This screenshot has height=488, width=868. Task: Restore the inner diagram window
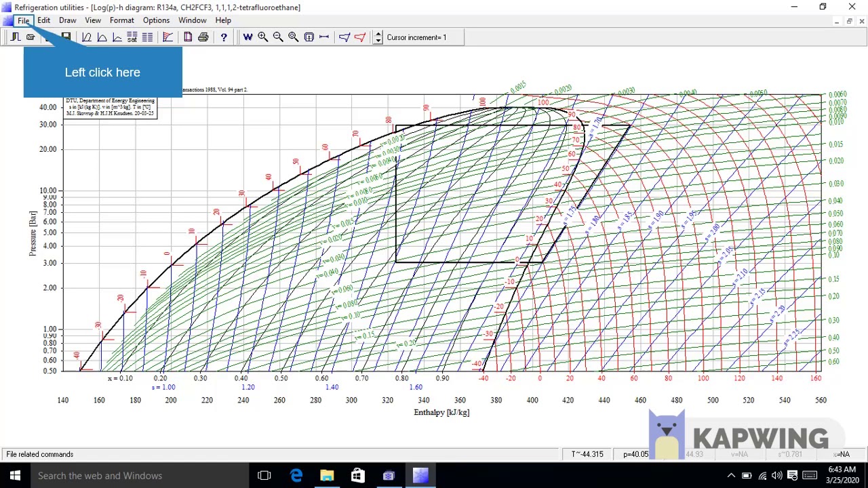click(x=849, y=21)
